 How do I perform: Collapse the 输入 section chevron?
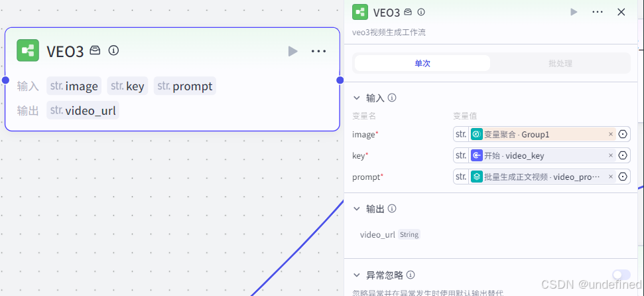(x=356, y=98)
